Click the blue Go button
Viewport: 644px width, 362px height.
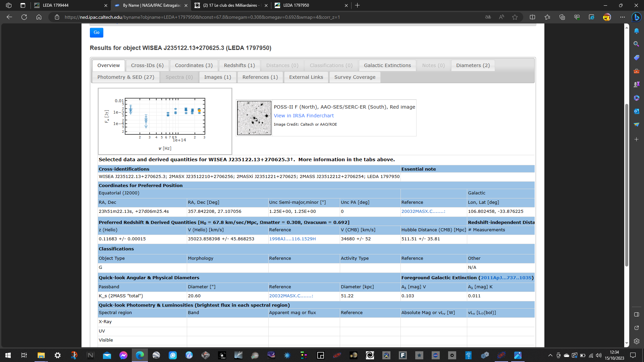[96, 33]
